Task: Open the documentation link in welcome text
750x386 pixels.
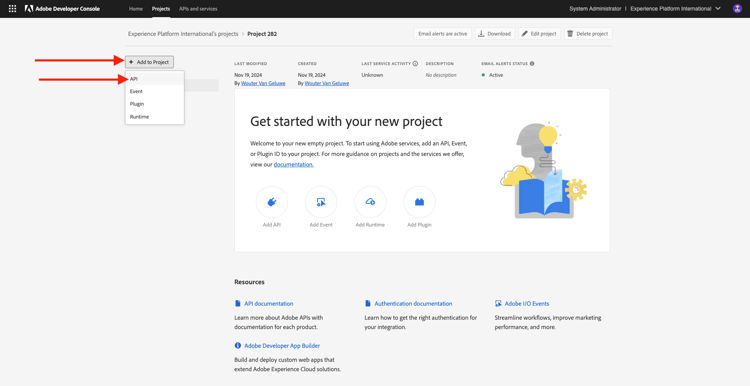Action: pyautogui.click(x=294, y=165)
